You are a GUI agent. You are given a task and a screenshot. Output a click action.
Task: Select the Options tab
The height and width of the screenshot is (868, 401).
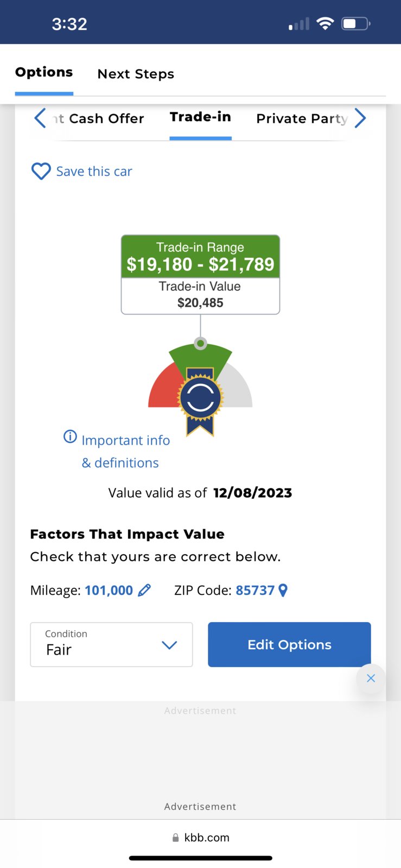44,72
